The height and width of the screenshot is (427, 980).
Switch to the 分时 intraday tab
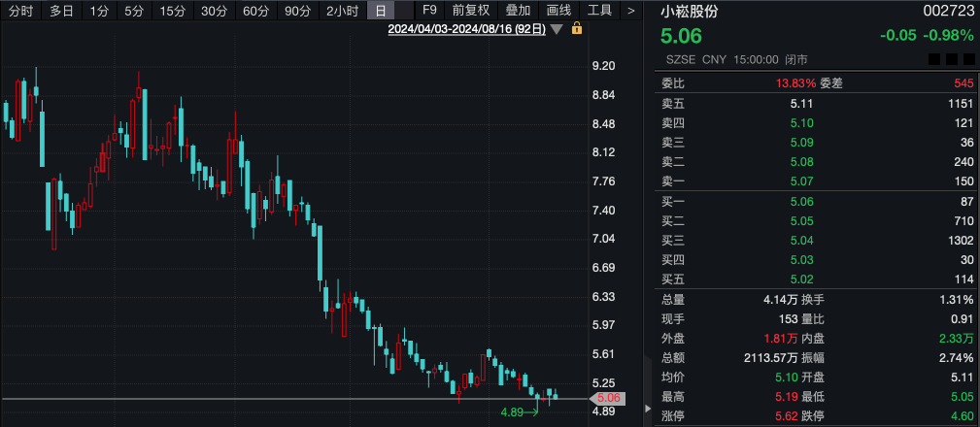click(20, 11)
